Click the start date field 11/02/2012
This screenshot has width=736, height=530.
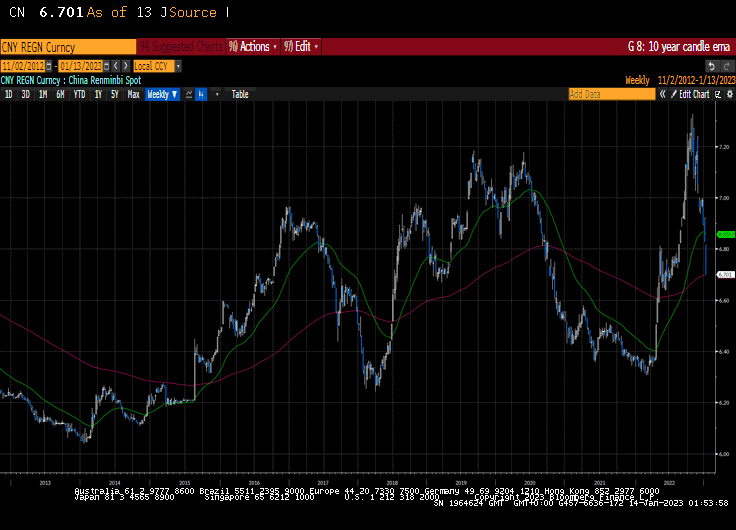click(23, 66)
